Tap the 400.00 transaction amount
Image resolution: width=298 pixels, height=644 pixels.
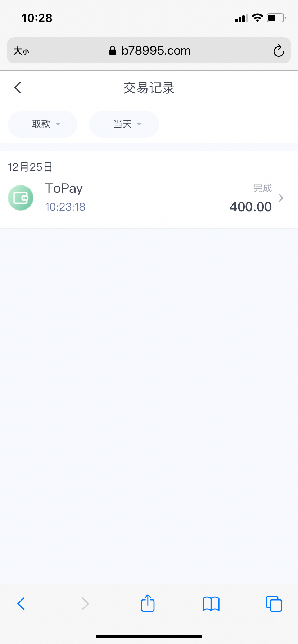click(250, 207)
